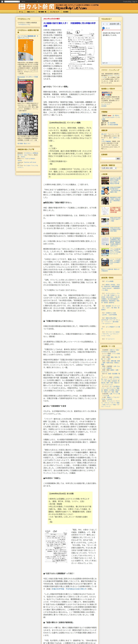The width and height of the screenshot is (138, 644).
Task: Click the blue 30 date badge in calendar
Action: pyautogui.click(x=103, y=28)
